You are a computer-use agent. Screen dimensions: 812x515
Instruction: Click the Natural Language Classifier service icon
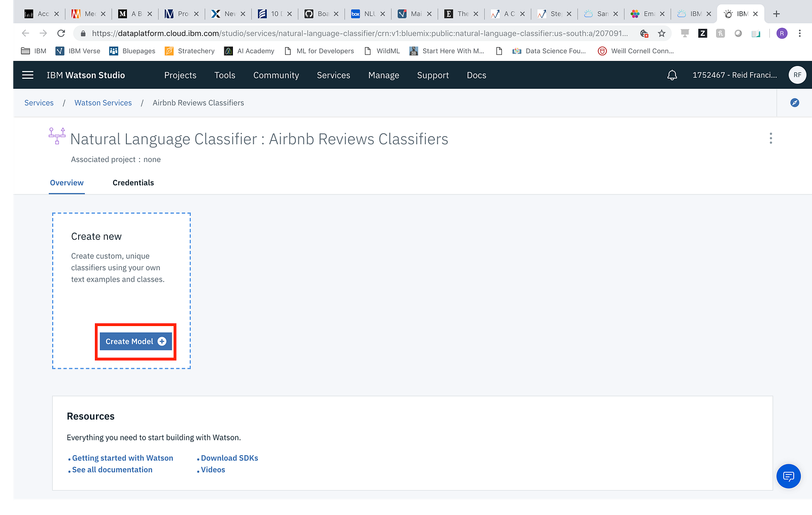[57, 136]
